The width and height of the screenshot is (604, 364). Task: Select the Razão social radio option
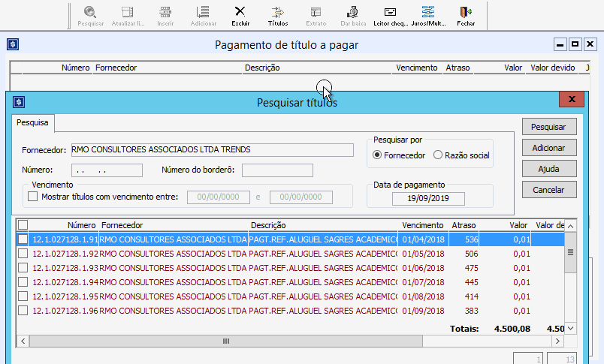438,155
